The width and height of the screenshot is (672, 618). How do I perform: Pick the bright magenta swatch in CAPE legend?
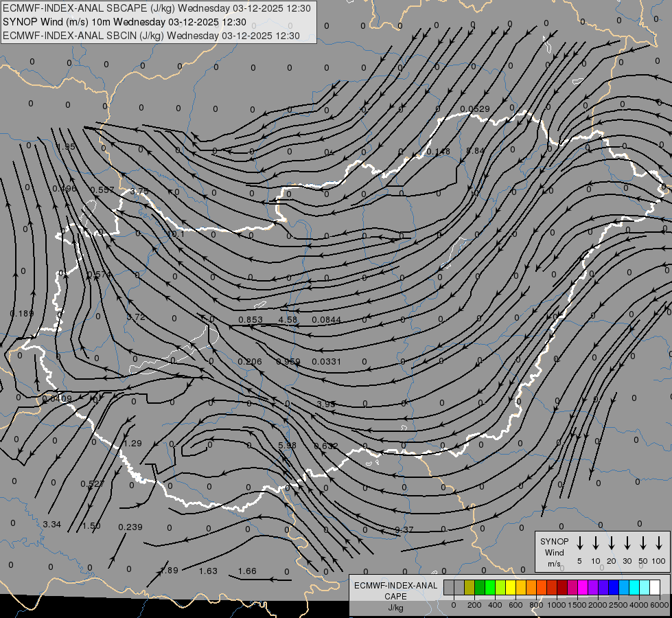click(x=583, y=587)
